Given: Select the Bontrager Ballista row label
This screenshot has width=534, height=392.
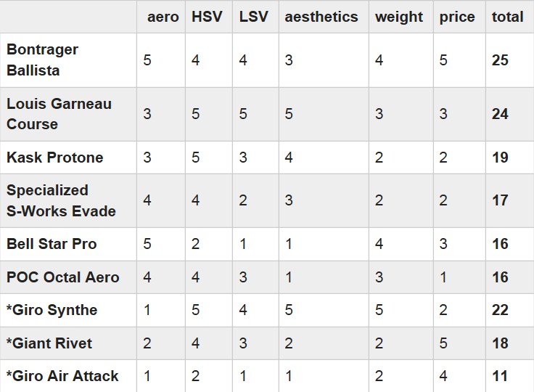Looking at the screenshot, I should (43, 60).
